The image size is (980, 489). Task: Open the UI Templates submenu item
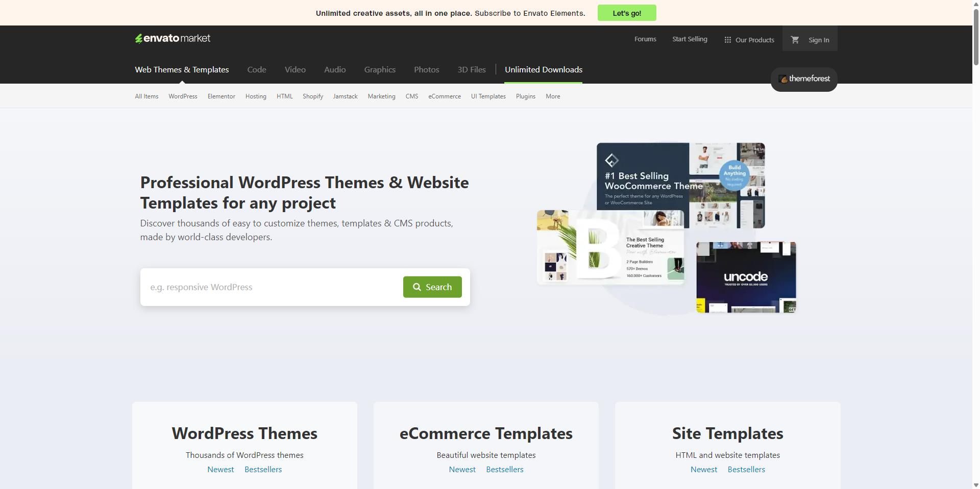(x=488, y=96)
